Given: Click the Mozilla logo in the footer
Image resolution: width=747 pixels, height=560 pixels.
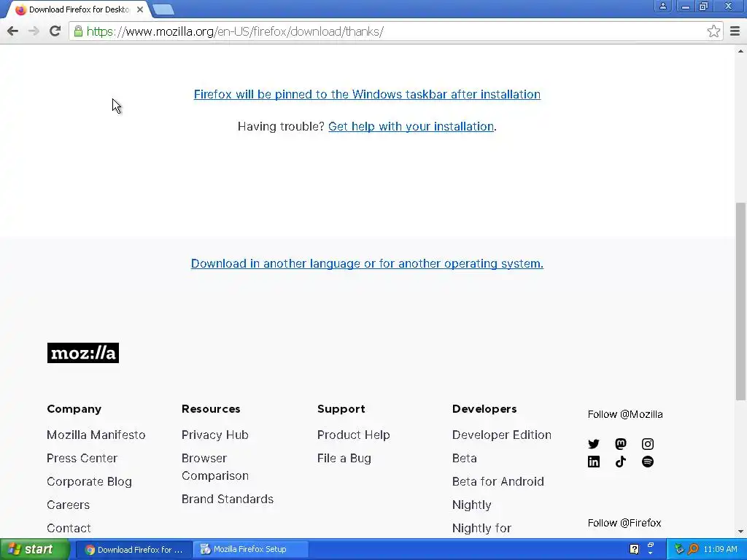Looking at the screenshot, I should coord(83,353).
